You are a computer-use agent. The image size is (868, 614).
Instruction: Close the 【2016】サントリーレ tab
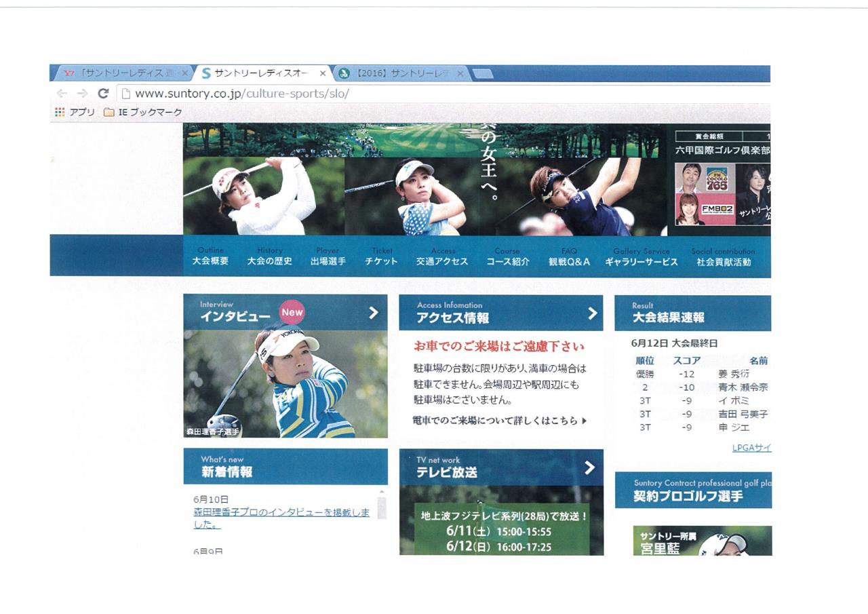pyautogui.click(x=460, y=73)
